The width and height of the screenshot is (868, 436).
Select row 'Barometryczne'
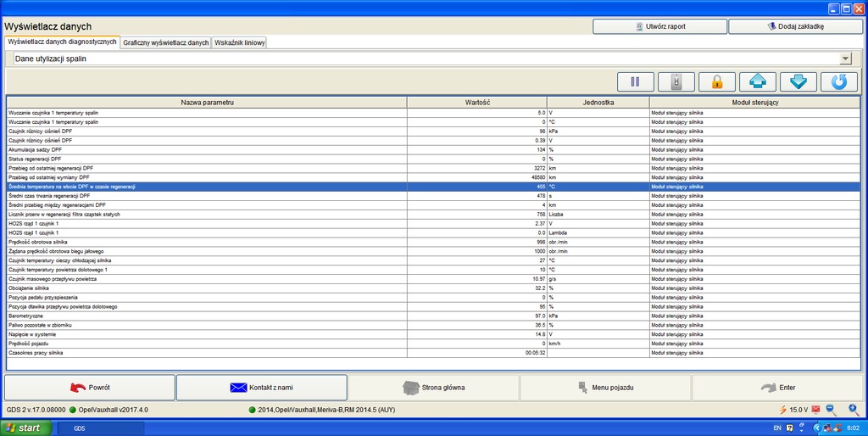point(433,316)
